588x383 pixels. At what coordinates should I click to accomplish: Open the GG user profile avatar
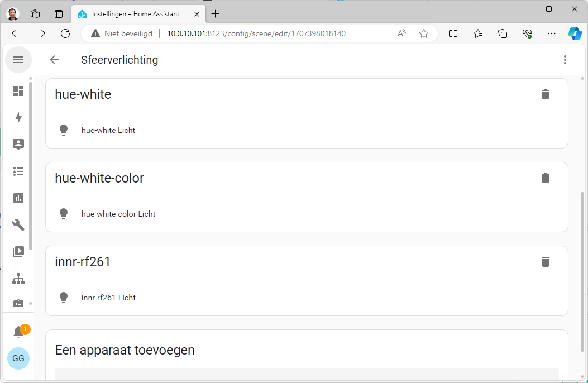pos(18,358)
